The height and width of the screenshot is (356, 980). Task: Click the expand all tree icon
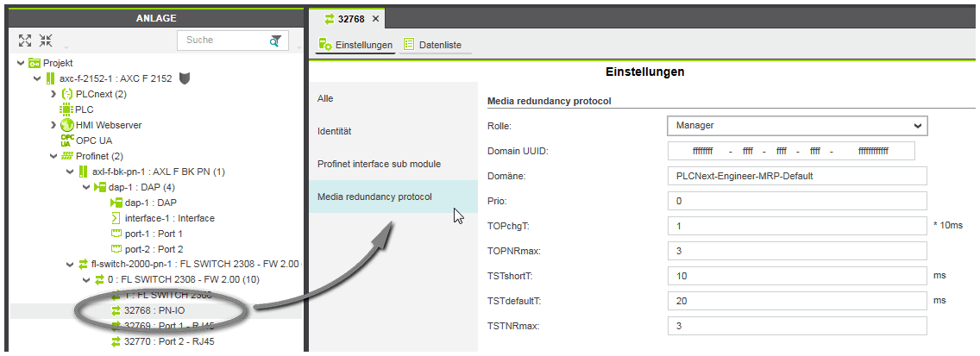coord(25,41)
